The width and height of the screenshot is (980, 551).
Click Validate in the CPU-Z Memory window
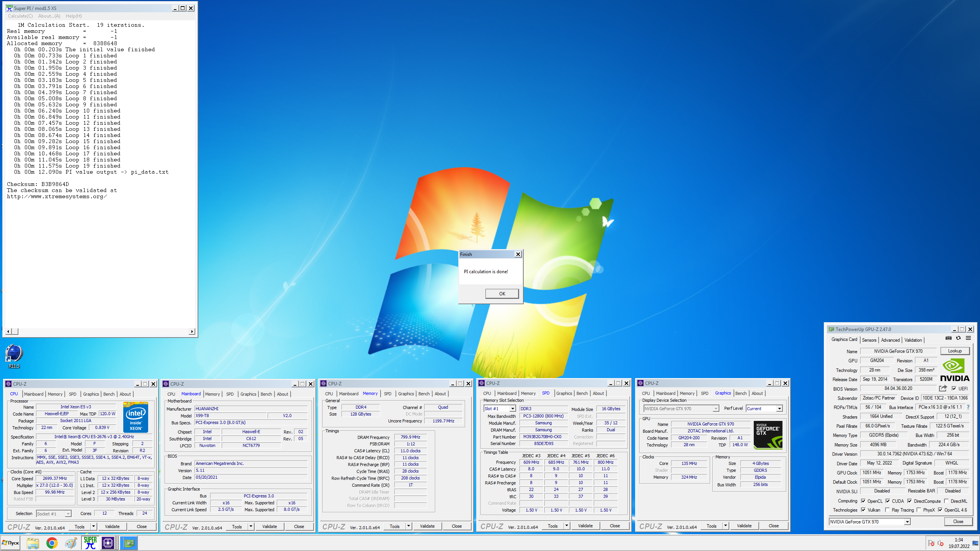click(x=427, y=526)
